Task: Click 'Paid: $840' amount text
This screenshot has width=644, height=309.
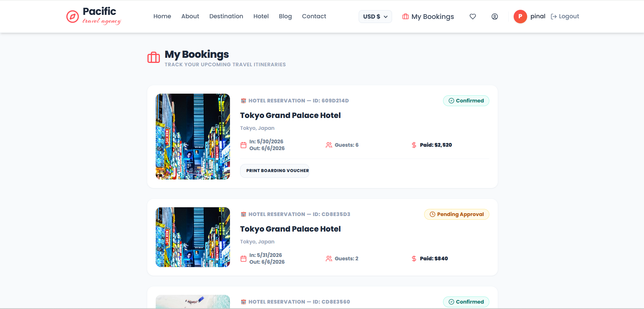Action: click(x=434, y=259)
